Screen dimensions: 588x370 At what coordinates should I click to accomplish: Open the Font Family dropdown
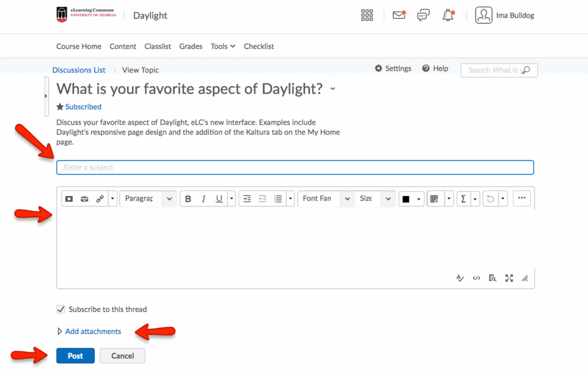click(x=326, y=199)
